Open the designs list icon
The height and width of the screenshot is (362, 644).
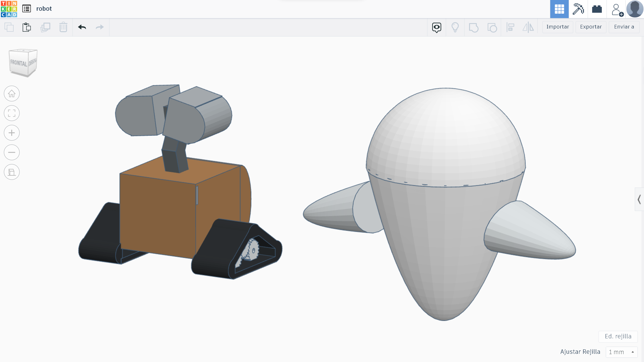click(x=26, y=9)
